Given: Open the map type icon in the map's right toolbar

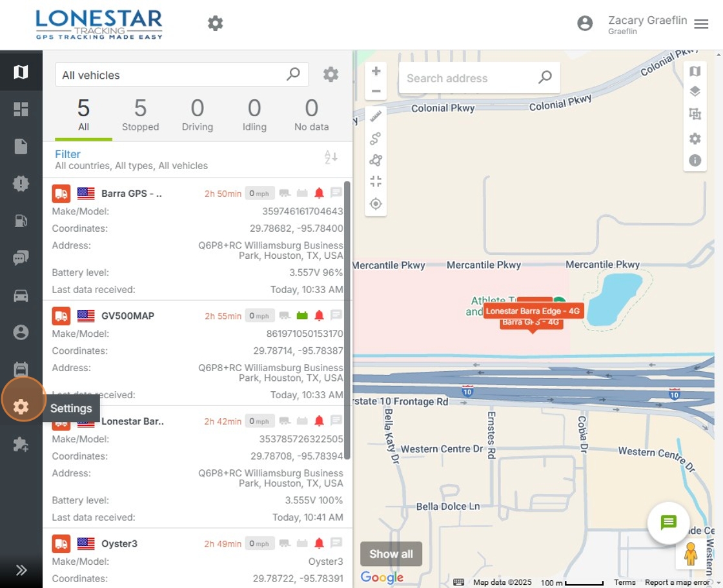Looking at the screenshot, I should coord(695,71).
